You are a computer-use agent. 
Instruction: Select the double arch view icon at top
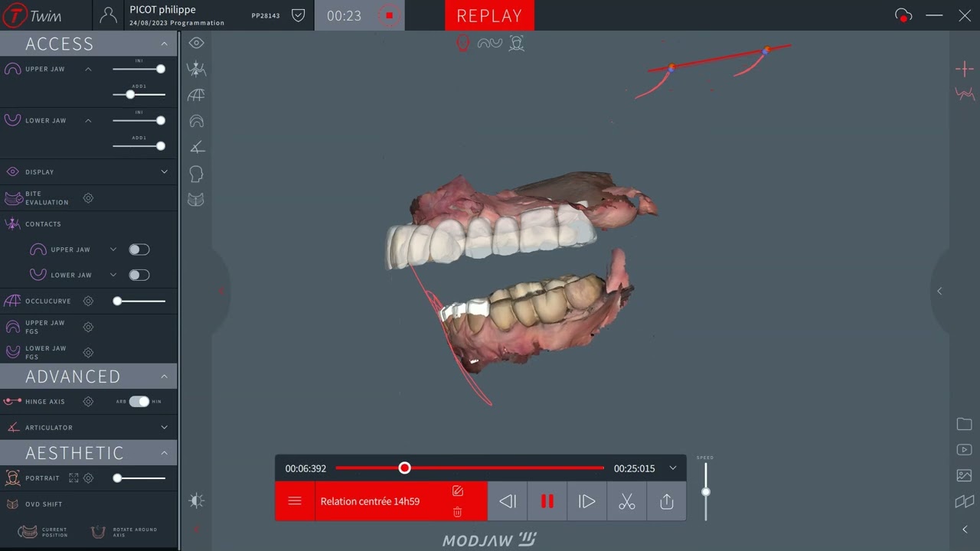tap(489, 44)
